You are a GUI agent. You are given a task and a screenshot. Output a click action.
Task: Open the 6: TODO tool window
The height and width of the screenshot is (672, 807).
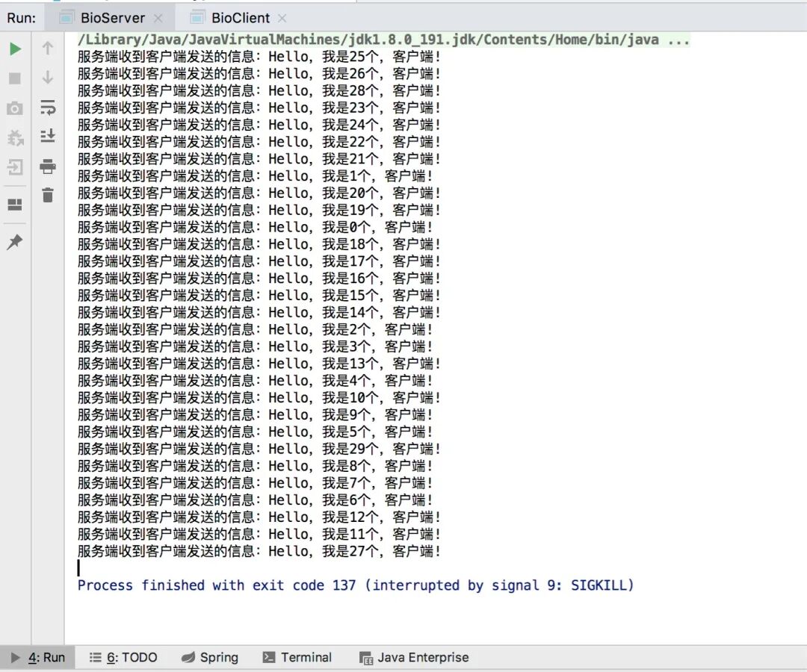pos(123,658)
